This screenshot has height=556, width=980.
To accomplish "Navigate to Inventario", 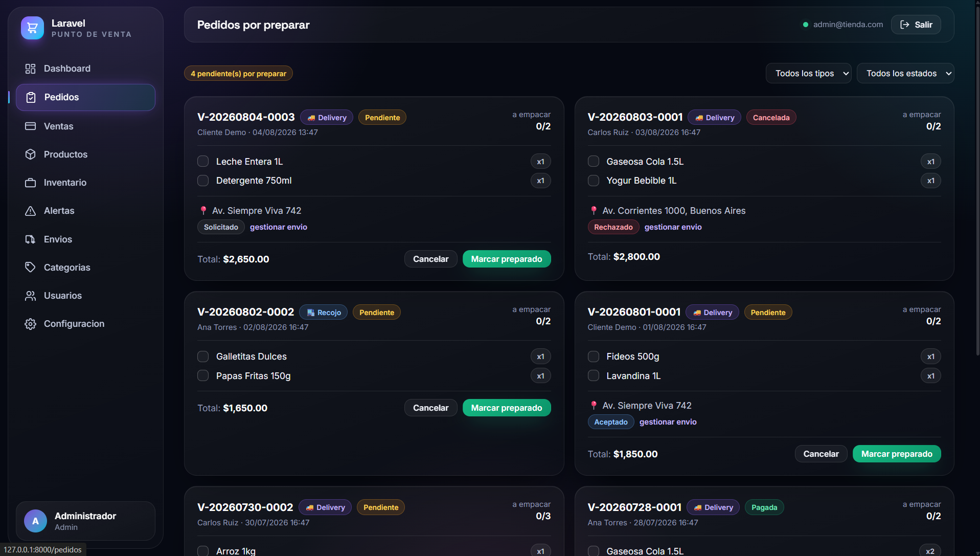I will (85, 183).
